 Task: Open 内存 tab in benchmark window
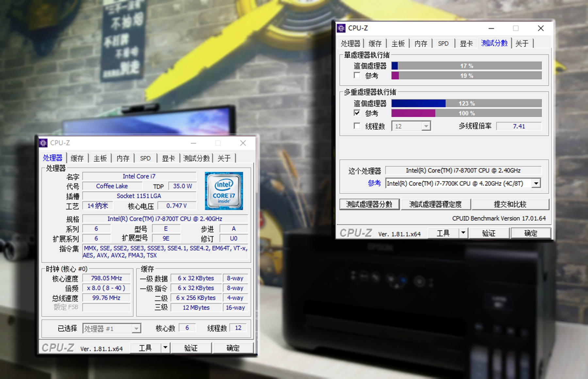[421, 43]
